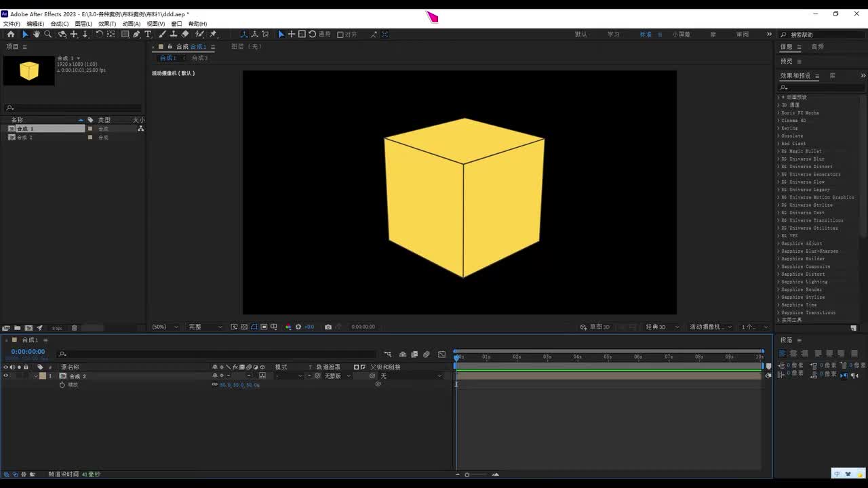
Task: Toggle the hide shy layers button
Action: point(403,354)
